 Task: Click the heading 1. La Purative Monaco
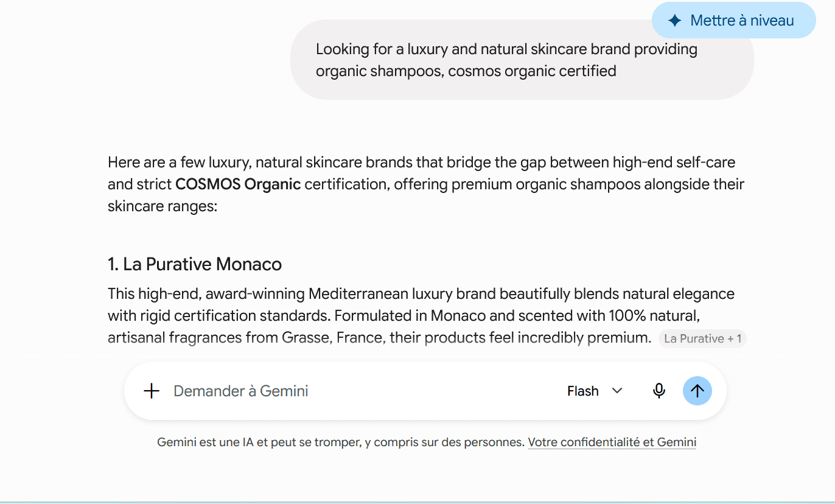195,264
